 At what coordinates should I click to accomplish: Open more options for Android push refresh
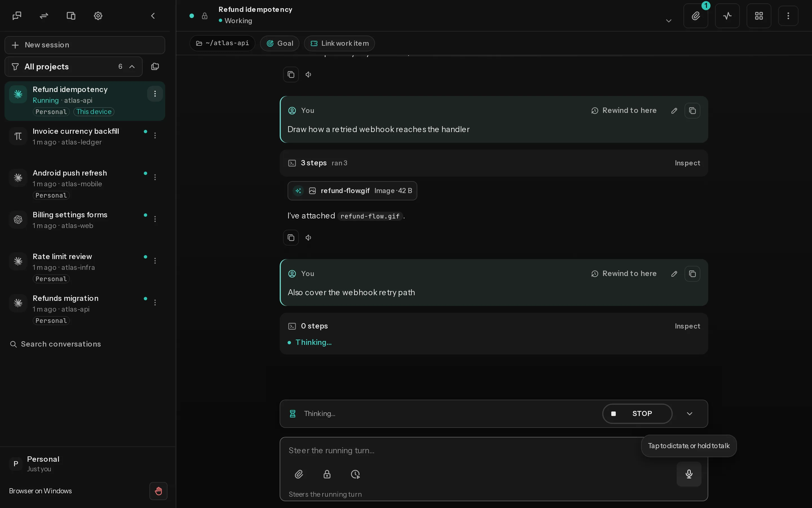155,177
